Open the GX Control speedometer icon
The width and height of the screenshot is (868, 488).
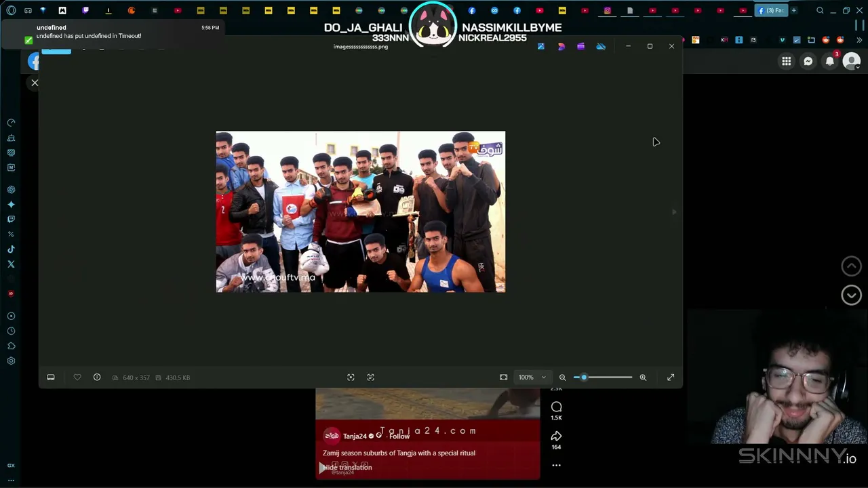coord(11,123)
